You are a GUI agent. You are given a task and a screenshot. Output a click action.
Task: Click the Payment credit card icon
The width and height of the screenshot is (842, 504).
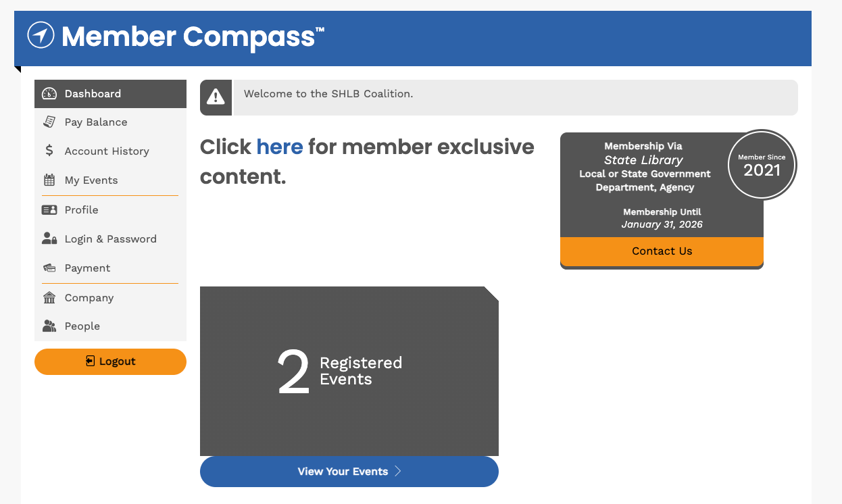[x=49, y=268]
